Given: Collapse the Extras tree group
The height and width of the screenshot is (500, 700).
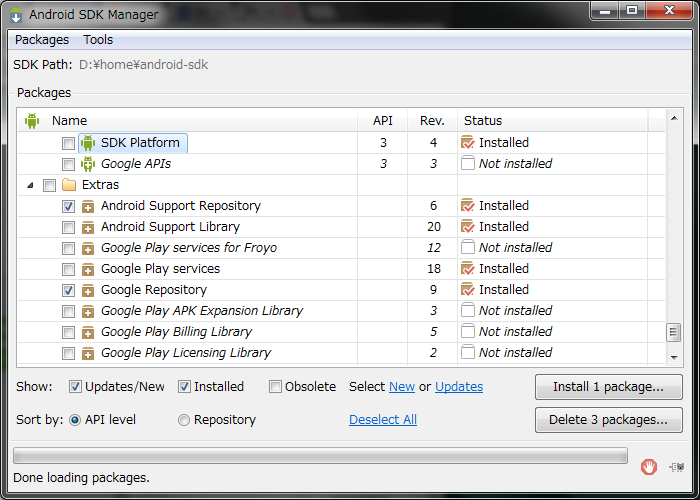Looking at the screenshot, I should 30,185.
